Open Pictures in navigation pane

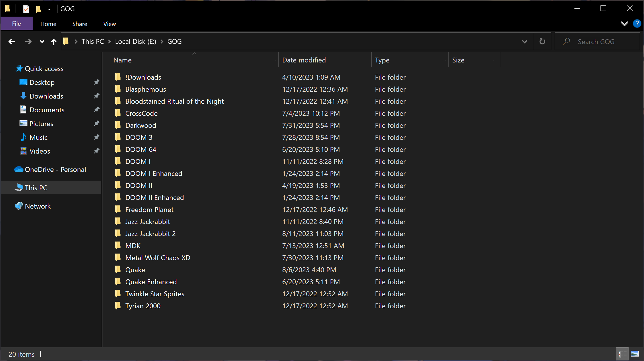tap(41, 124)
